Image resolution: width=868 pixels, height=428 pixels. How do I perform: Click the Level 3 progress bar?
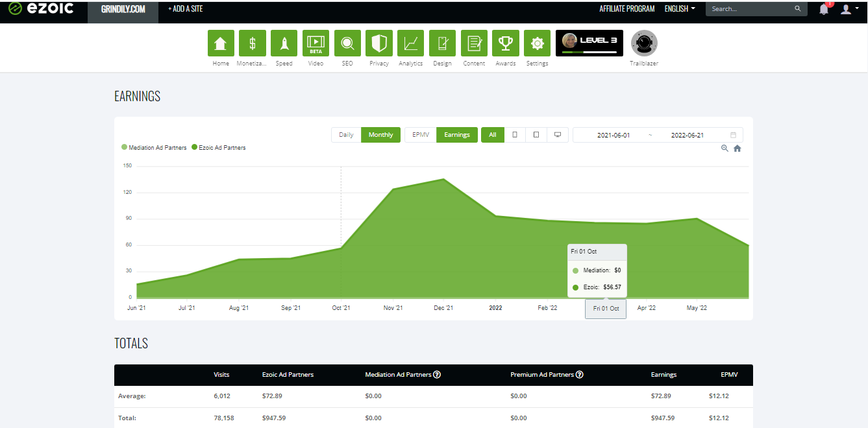tap(589, 52)
